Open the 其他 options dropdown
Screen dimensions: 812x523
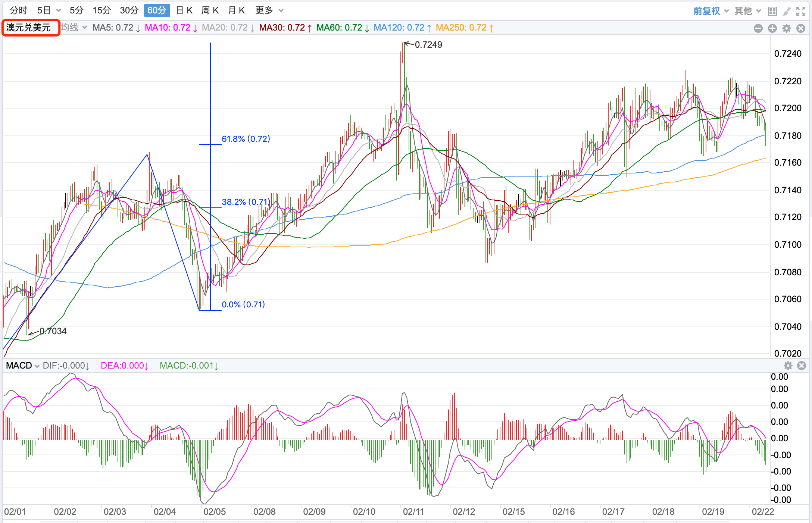(747, 11)
